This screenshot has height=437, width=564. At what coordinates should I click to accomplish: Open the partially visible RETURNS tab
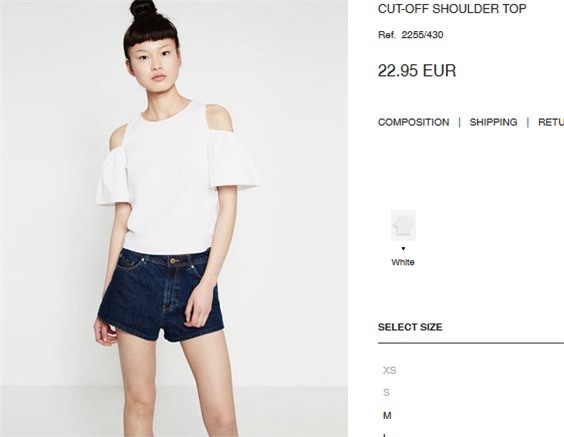pyautogui.click(x=551, y=122)
